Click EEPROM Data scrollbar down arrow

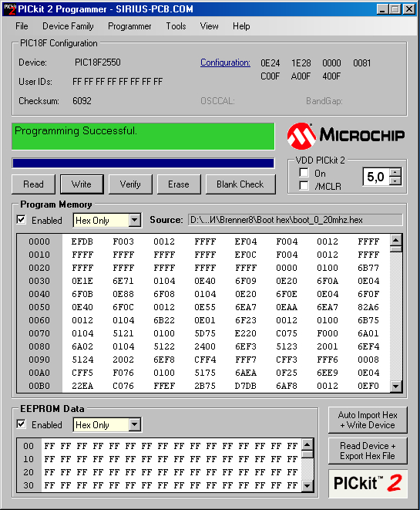click(307, 485)
